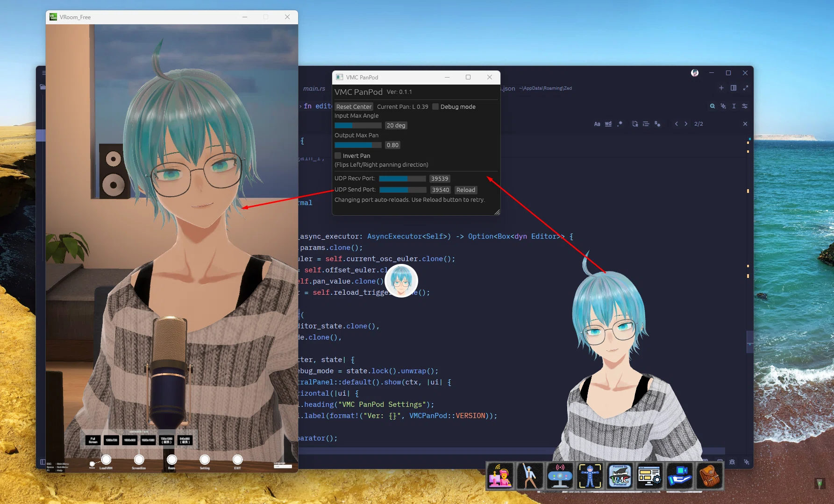
Task: Toggle the Invert Pan checkbox
Action: click(x=338, y=156)
